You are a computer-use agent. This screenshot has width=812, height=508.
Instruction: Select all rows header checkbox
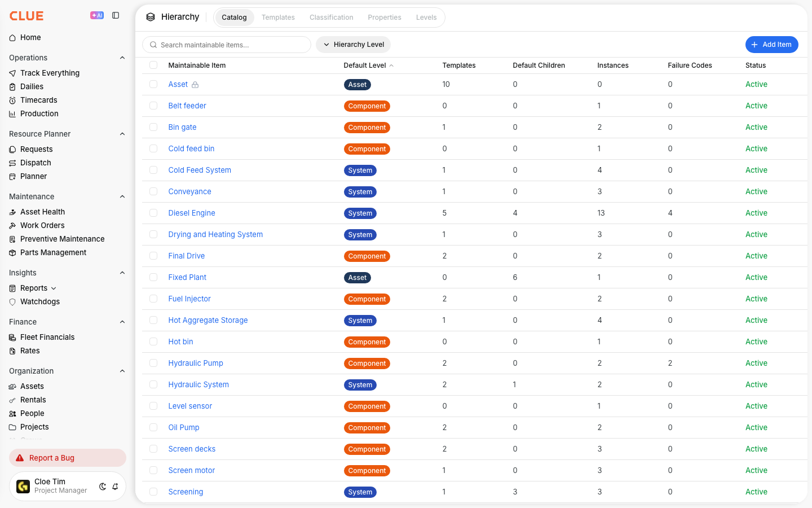[x=153, y=65]
